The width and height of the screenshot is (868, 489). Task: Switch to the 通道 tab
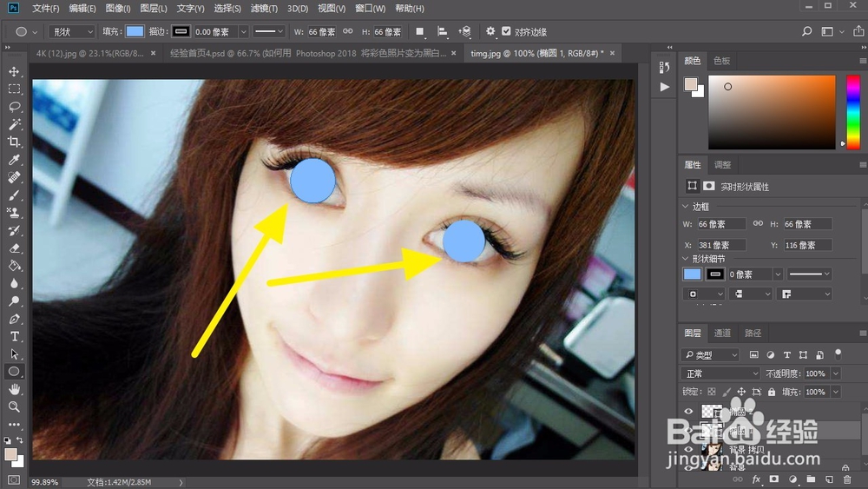click(722, 333)
